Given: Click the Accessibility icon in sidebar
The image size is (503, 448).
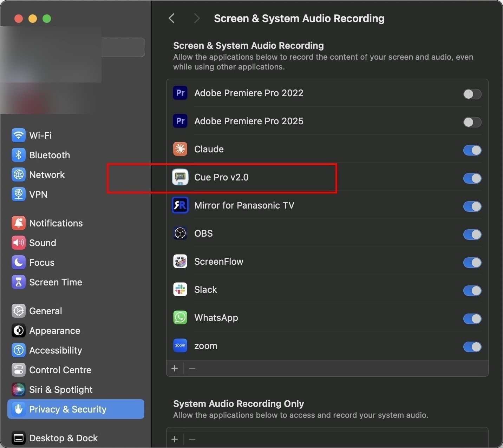Looking at the screenshot, I should [18, 350].
